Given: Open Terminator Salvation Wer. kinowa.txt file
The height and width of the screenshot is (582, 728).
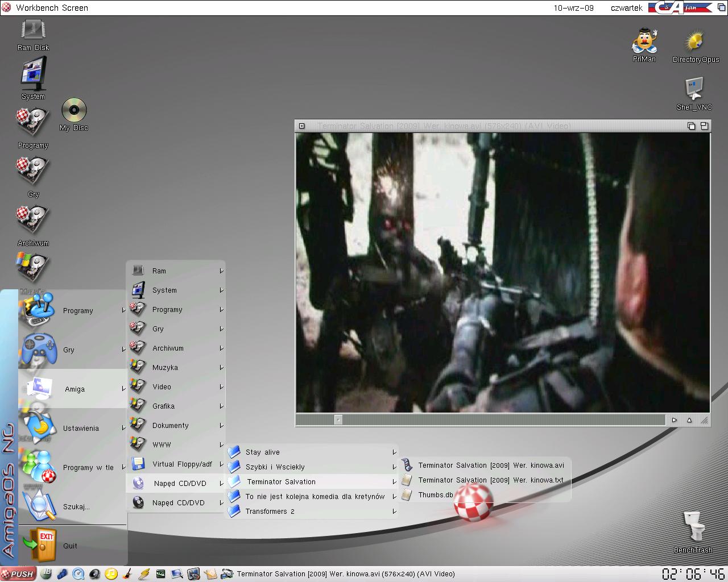Looking at the screenshot, I should tap(485, 480).
